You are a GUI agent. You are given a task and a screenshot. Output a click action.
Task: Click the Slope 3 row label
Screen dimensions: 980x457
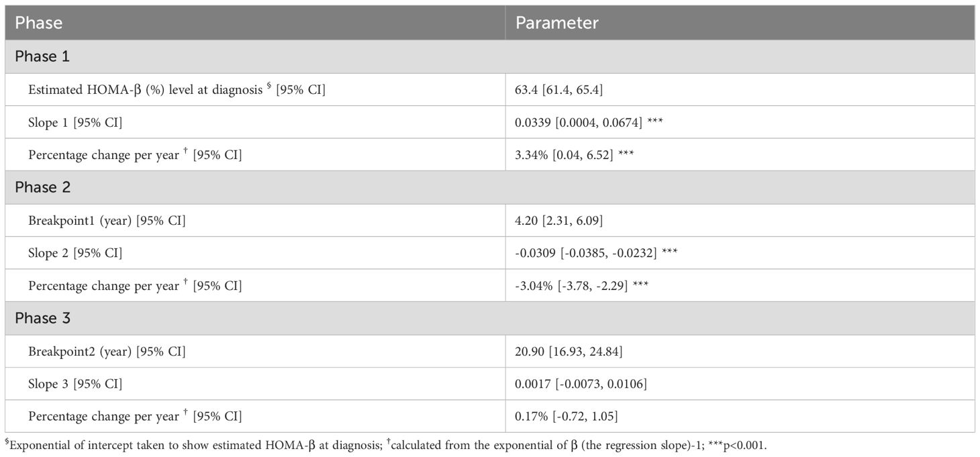tap(75, 384)
